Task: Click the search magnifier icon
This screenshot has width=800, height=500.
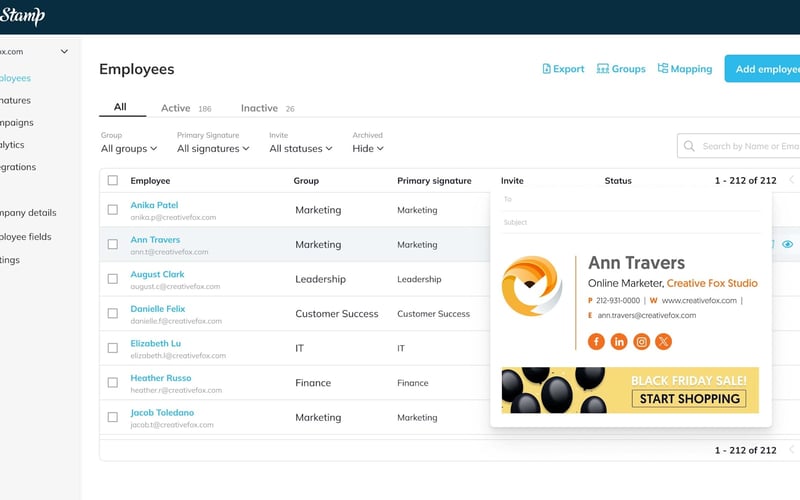Action: pos(689,146)
